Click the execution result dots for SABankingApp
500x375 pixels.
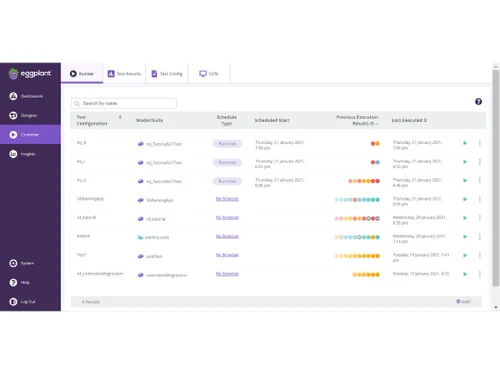357,200
